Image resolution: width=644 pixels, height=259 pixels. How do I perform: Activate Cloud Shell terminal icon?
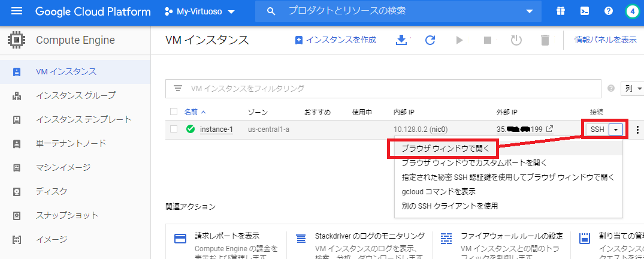[x=585, y=11]
